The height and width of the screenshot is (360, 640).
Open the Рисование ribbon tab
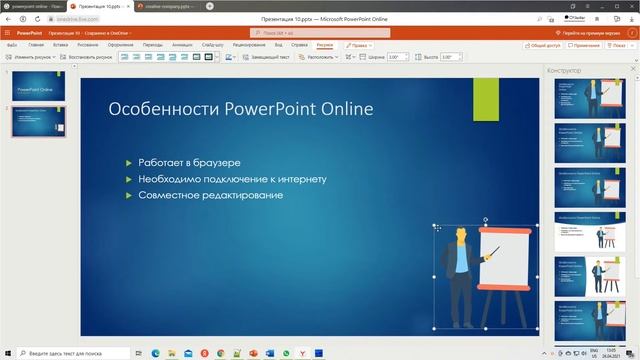click(88, 45)
